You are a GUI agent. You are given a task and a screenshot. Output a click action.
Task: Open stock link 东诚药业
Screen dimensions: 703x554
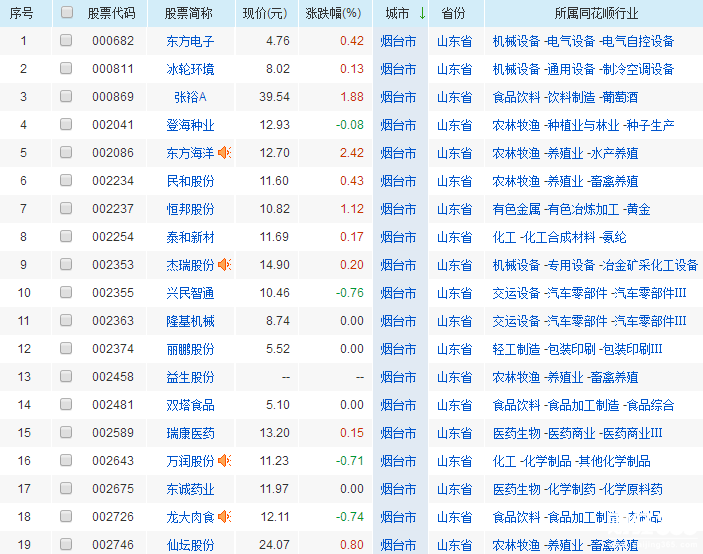coord(190,489)
